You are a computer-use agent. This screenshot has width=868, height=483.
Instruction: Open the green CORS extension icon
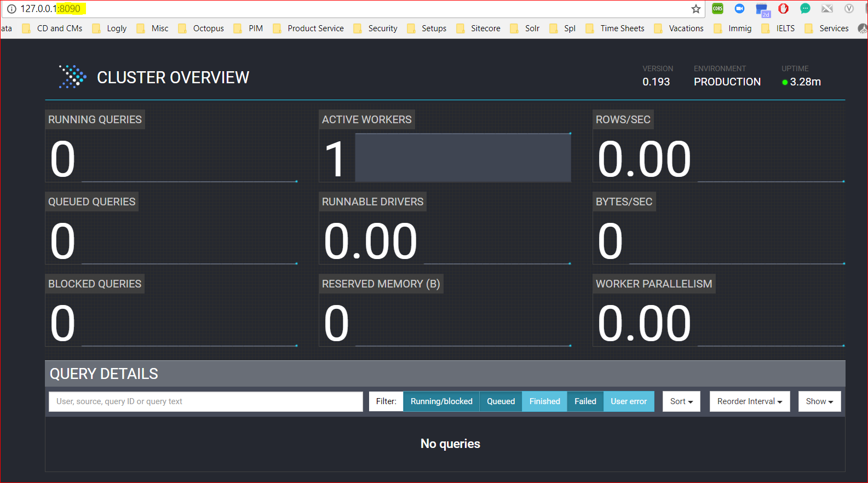tap(717, 9)
